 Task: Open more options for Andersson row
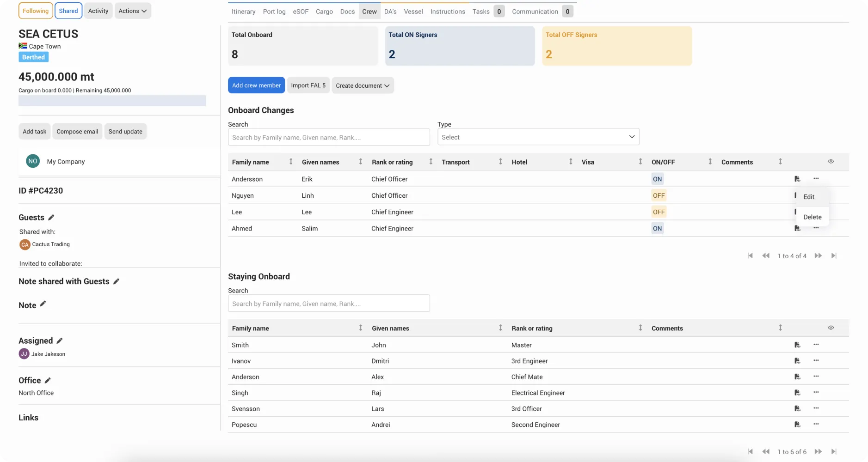816,178
